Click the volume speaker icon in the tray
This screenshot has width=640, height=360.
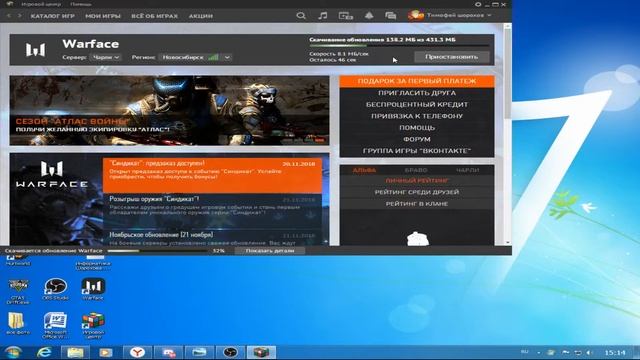pyautogui.click(x=589, y=352)
